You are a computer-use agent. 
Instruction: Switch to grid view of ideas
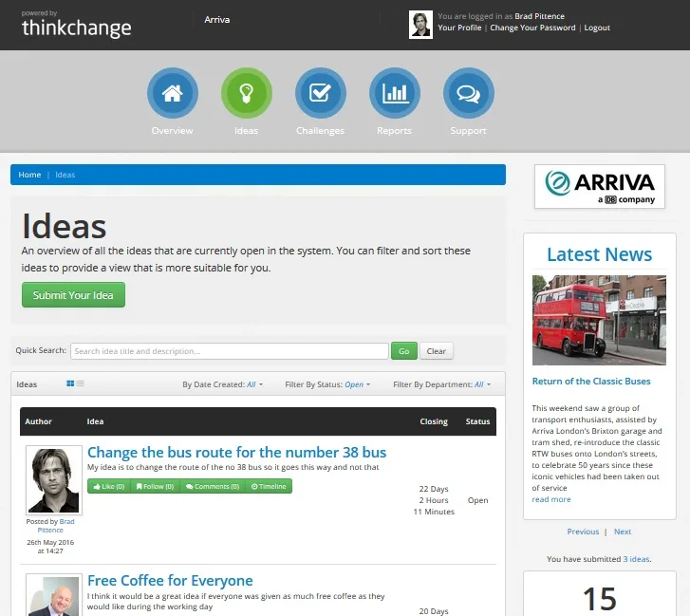(x=70, y=383)
